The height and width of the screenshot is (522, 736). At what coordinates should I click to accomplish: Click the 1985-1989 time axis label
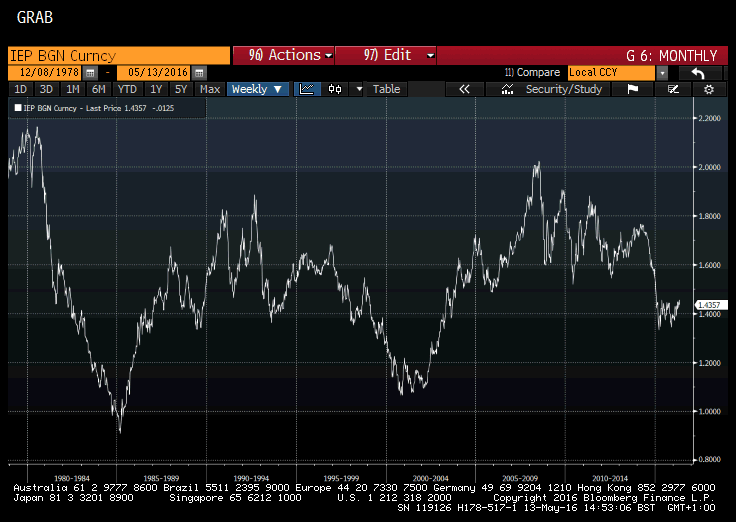point(161,478)
